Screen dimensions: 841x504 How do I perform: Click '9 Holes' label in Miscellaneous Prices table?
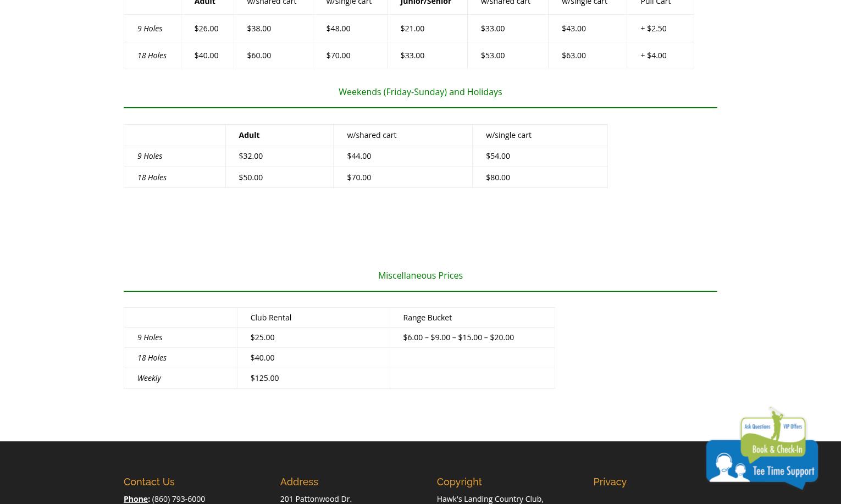tap(150, 337)
